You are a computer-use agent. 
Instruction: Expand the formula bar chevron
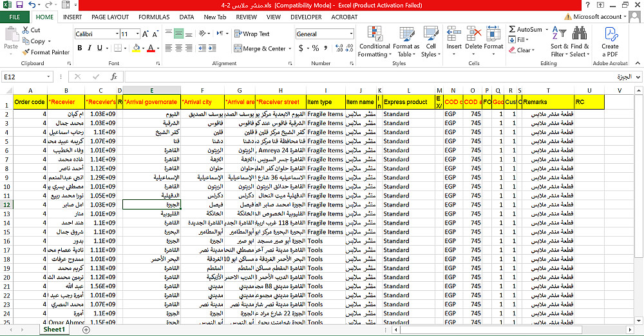[x=638, y=77]
